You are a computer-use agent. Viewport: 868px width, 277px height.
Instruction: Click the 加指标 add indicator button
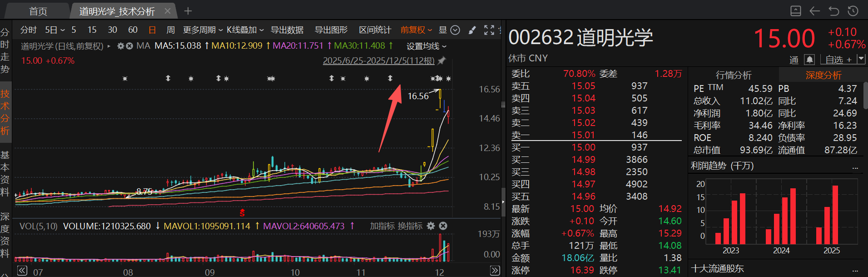click(x=382, y=226)
